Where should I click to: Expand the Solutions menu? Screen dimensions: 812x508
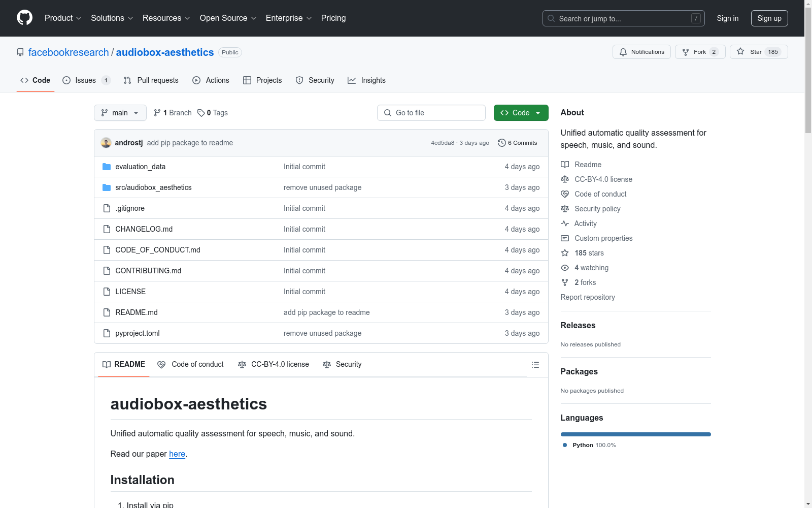tap(112, 18)
